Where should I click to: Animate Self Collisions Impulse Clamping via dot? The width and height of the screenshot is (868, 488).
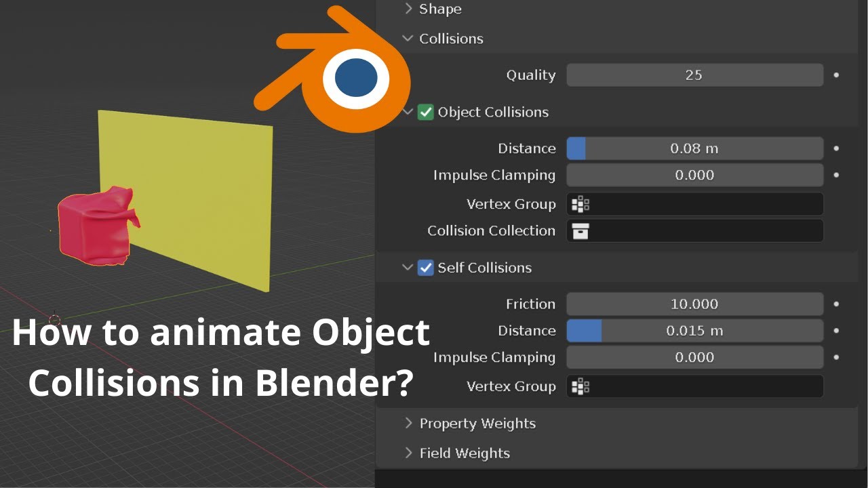tap(836, 357)
